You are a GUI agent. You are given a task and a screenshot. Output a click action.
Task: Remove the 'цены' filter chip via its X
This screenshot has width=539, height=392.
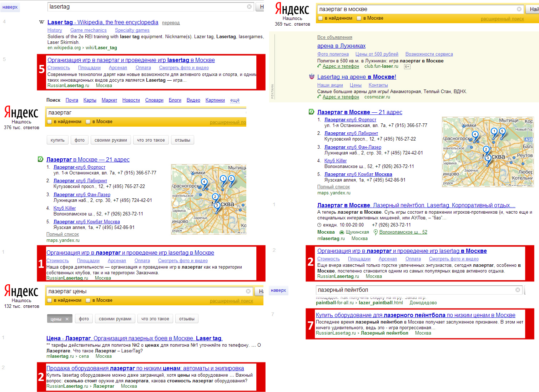tap(67, 319)
